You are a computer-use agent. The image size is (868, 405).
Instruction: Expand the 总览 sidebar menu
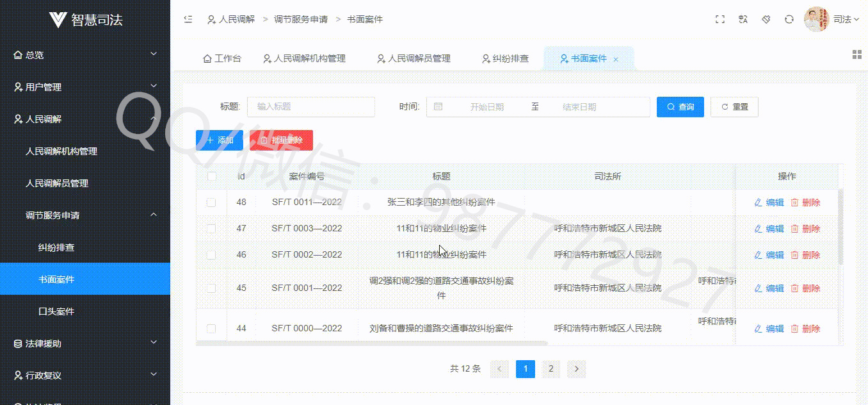[x=85, y=55]
